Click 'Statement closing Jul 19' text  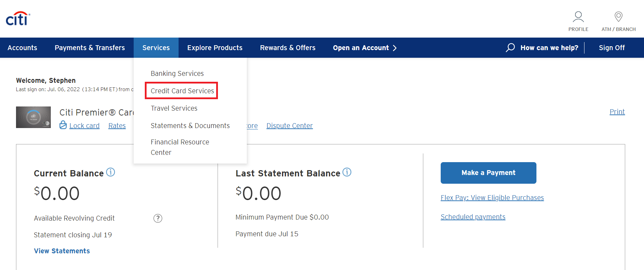tap(73, 235)
